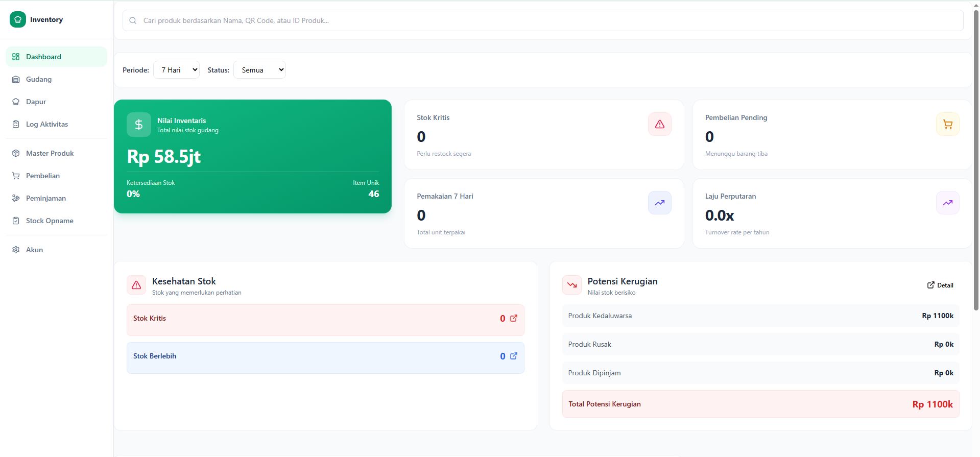Click the Potensi Kerugian heading
Image resolution: width=980 pixels, height=457 pixels.
coord(623,281)
